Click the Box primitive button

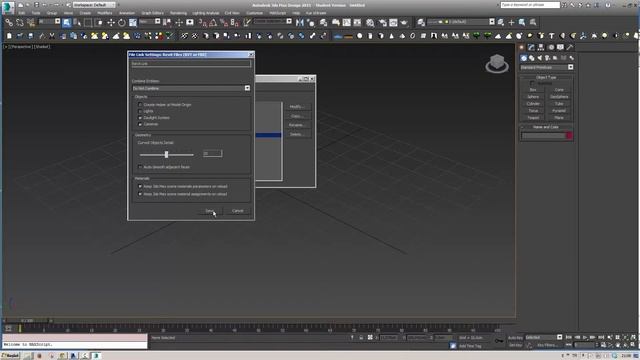[533, 90]
